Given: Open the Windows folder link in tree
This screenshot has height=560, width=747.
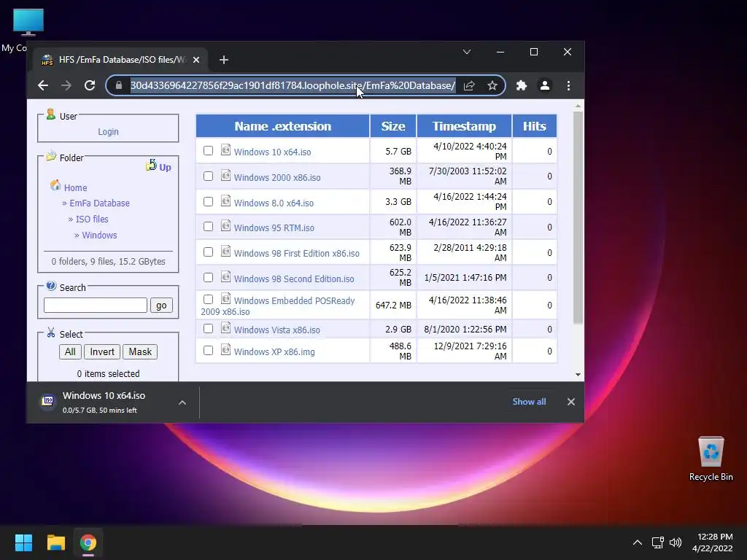Looking at the screenshot, I should click(99, 236).
